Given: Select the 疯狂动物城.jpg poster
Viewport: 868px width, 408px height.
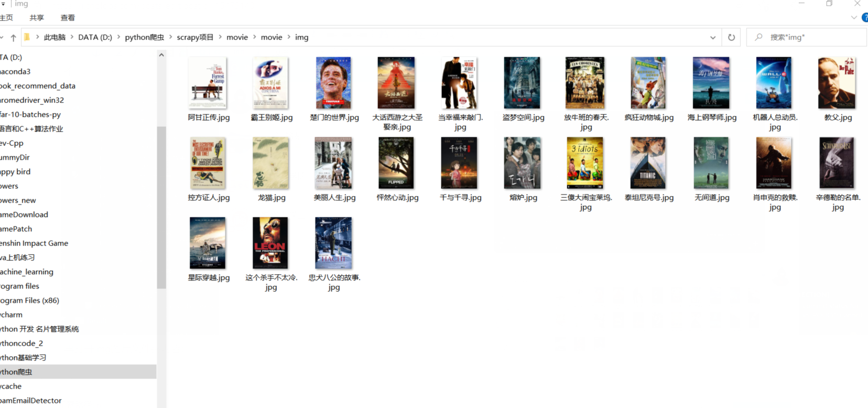Looking at the screenshot, I should (x=648, y=83).
